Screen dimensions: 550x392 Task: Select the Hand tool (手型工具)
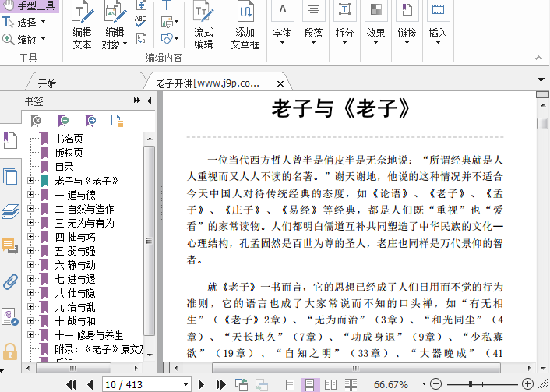[x=29, y=5]
